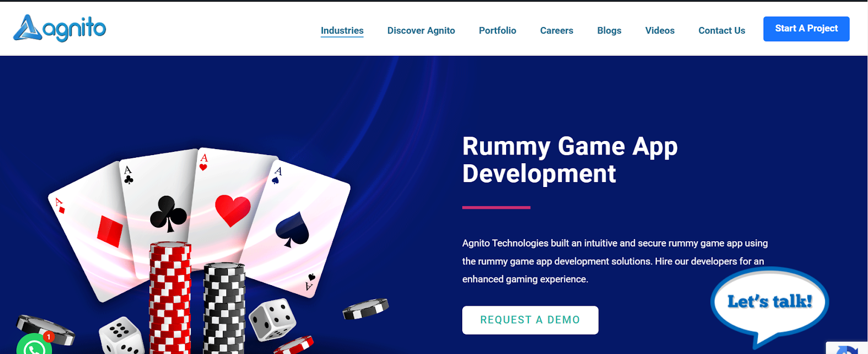Open the WhatsApp chat icon

[x=34, y=345]
